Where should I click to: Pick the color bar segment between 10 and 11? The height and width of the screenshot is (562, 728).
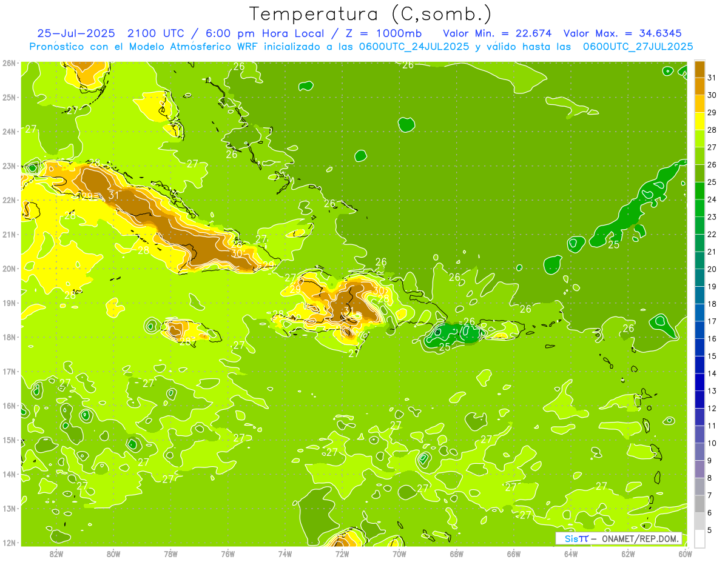click(699, 434)
